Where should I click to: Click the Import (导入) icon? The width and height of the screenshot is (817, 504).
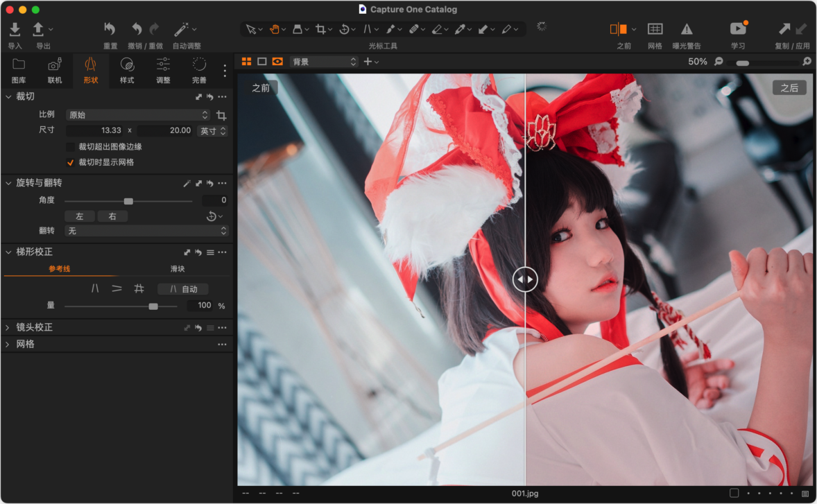[15, 30]
